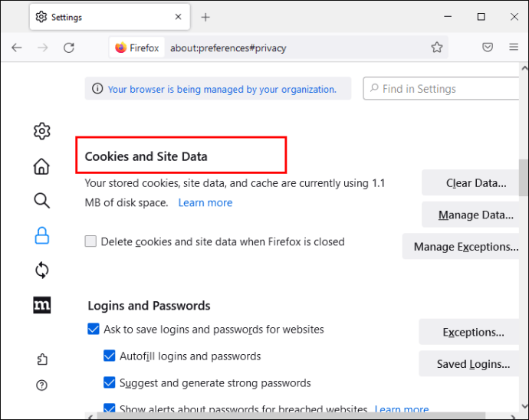Follow Learn more link about cookies
529x420 pixels.
(205, 202)
